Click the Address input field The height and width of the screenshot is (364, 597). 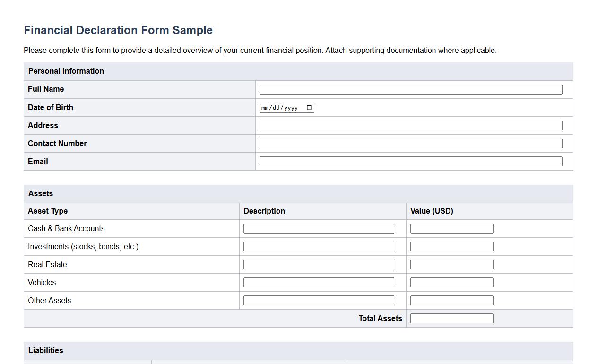[410, 125]
